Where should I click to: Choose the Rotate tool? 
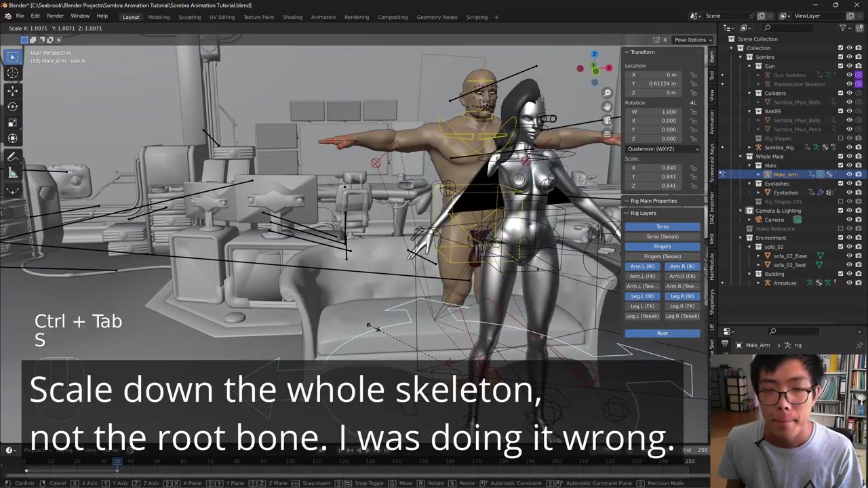pyautogui.click(x=12, y=106)
